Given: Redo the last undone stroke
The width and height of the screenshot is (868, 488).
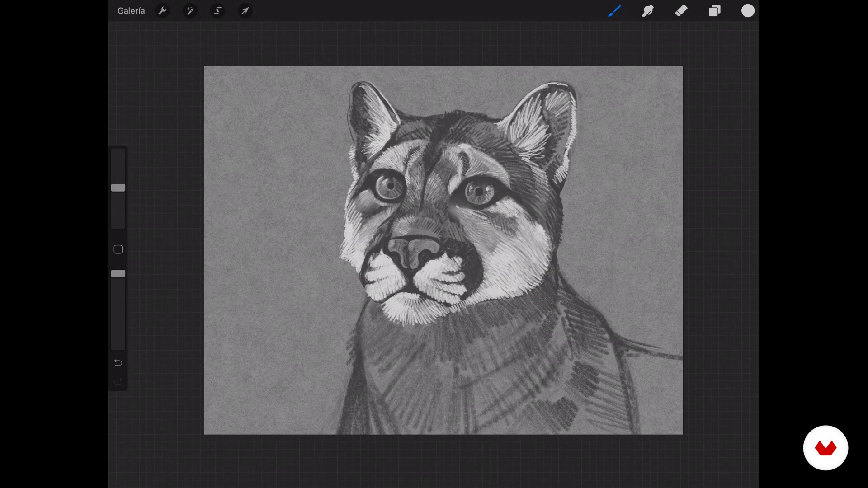Looking at the screenshot, I should click(118, 382).
